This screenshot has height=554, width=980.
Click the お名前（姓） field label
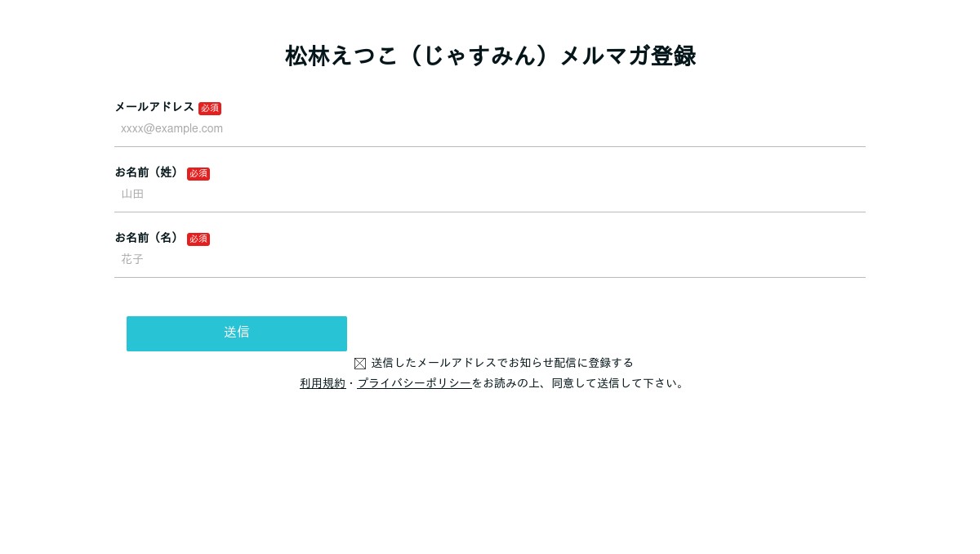tap(148, 172)
